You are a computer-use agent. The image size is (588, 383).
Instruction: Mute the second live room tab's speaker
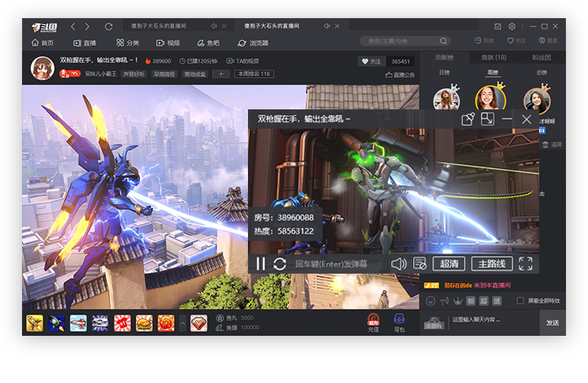327,26
